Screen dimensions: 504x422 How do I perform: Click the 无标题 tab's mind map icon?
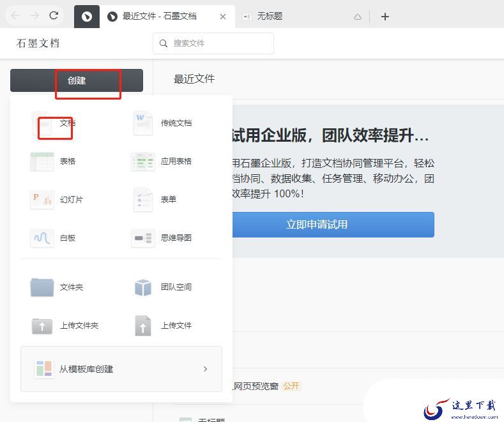point(247,17)
